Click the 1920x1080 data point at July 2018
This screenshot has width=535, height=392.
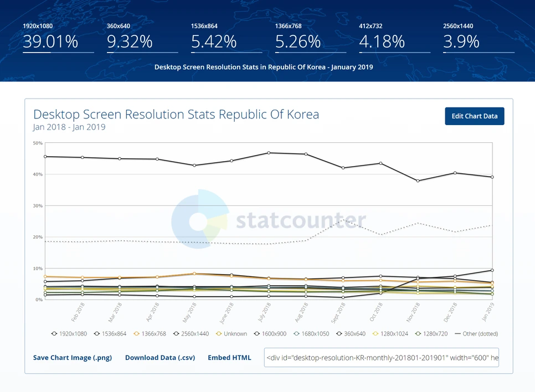[269, 153]
